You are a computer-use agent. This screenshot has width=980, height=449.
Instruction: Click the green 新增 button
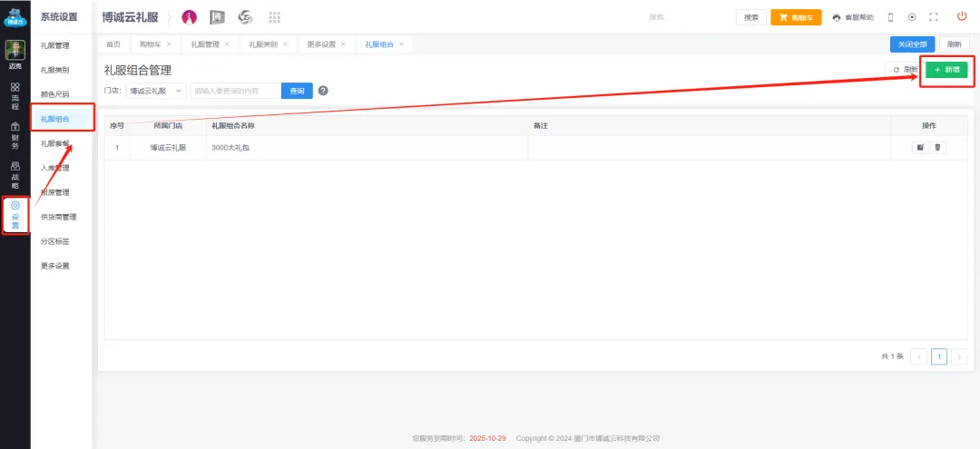946,70
